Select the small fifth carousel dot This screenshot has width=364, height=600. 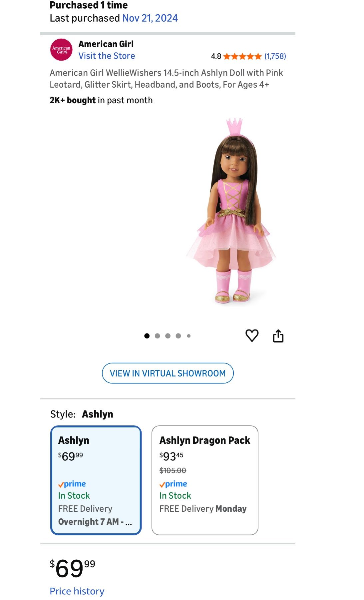(188, 336)
